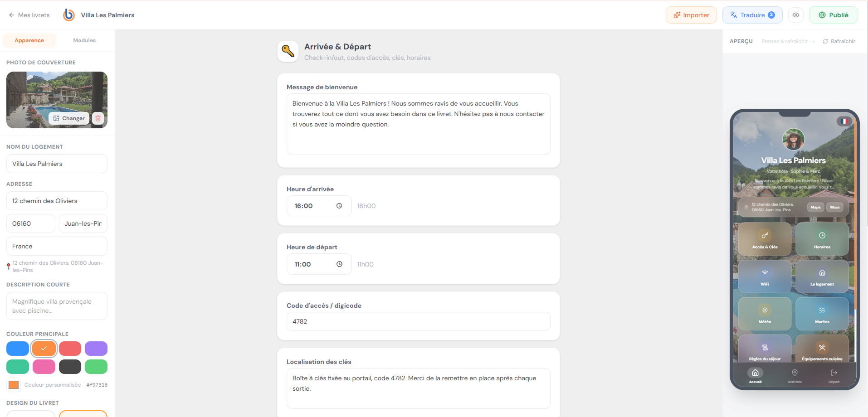The height and width of the screenshot is (417, 868).
Task: Switch to the Modules tab
Action: [84, 40]
